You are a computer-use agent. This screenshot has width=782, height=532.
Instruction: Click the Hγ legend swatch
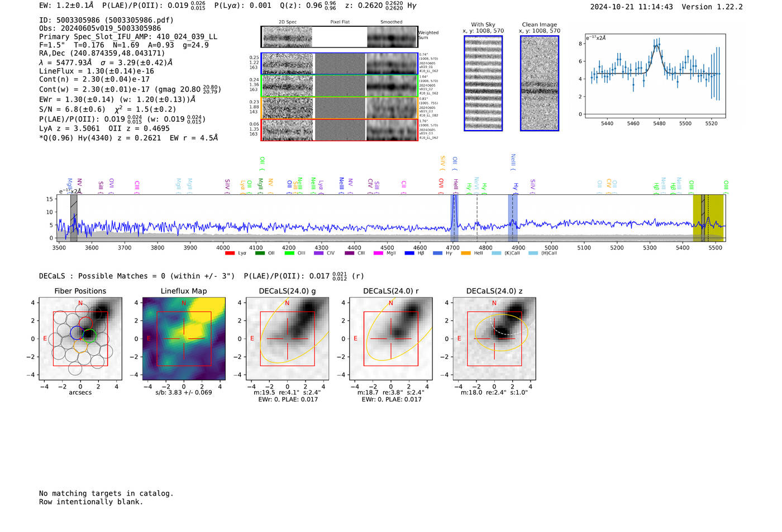click(x=438, y=253)
